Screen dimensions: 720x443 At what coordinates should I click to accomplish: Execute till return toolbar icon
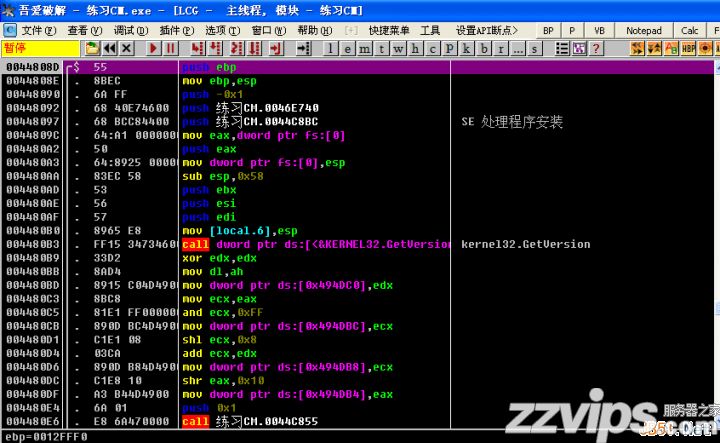[276, 48]
